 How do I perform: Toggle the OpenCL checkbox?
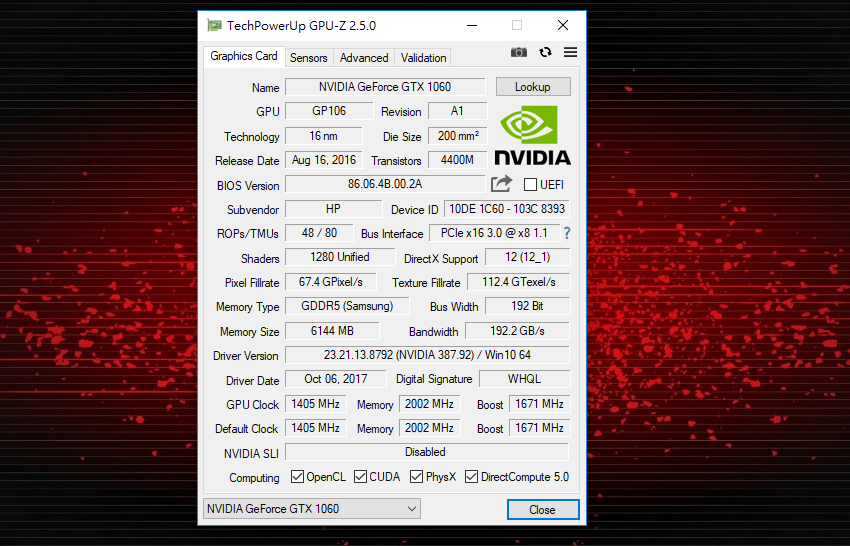coord(297,477)
